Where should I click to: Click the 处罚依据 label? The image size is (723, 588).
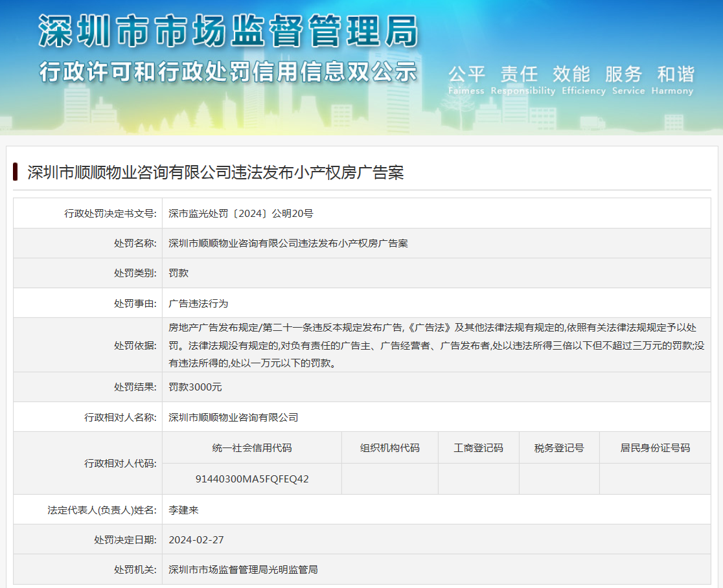[135, 346]
